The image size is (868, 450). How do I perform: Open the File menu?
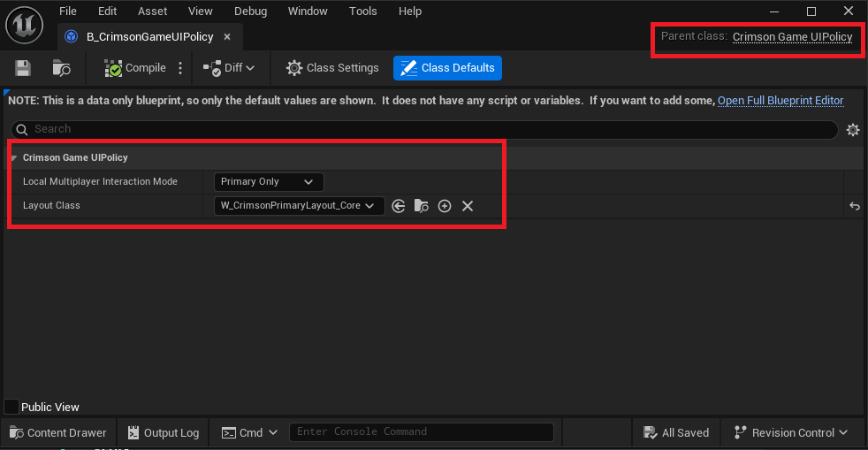pos(67,11)
